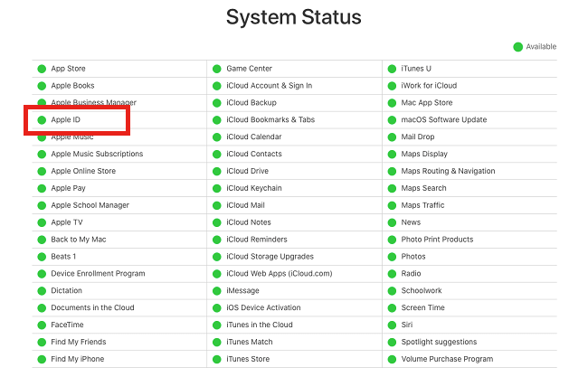Click the green Available legend dot
Viewport: 588px width, 377px height.
518,47
